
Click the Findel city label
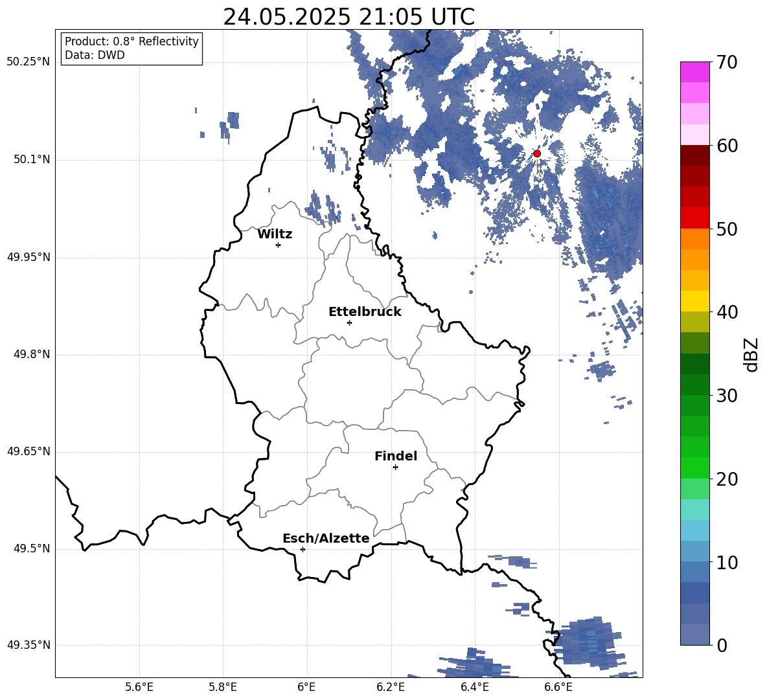(x=396, y=456)
